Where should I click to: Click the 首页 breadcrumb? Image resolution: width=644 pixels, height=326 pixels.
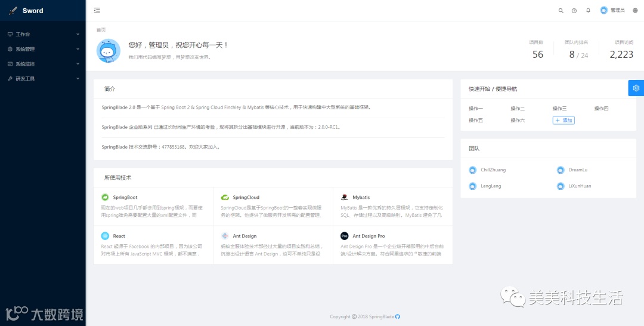point(101,30)
